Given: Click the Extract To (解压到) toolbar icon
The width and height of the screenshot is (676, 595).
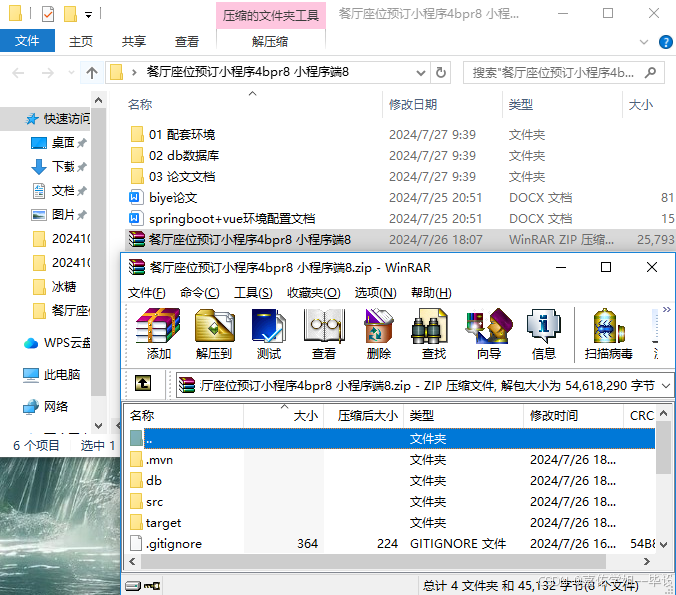Looking at the screenshot, I should (x=214, y=334).
